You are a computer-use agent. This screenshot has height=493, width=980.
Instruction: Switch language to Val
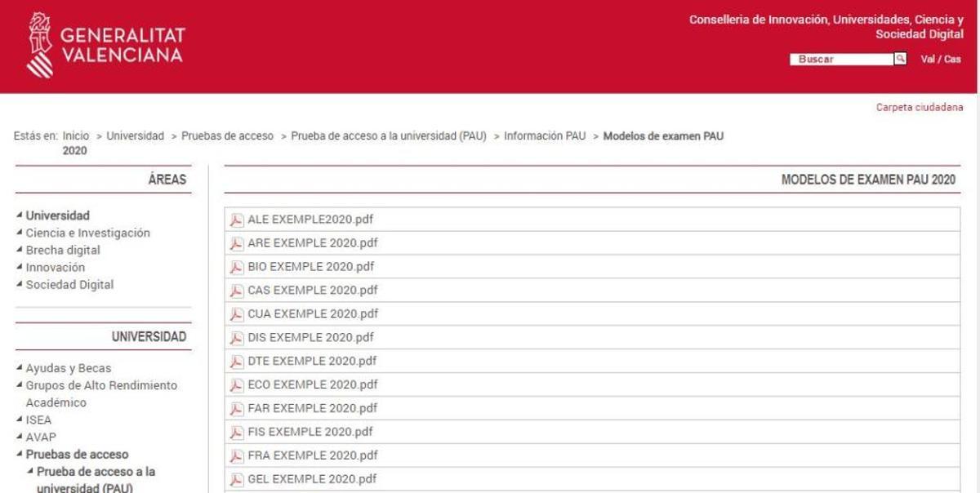927,59
